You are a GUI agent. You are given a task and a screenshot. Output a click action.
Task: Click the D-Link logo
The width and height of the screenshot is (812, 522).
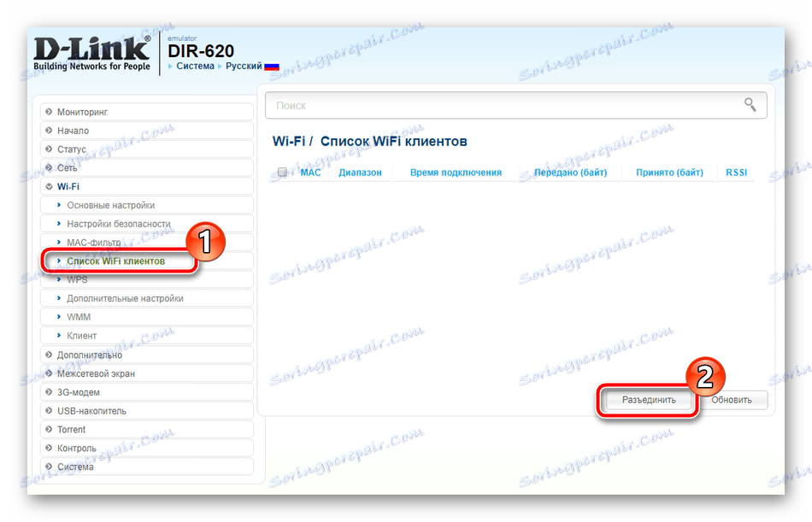click(92, 53)
